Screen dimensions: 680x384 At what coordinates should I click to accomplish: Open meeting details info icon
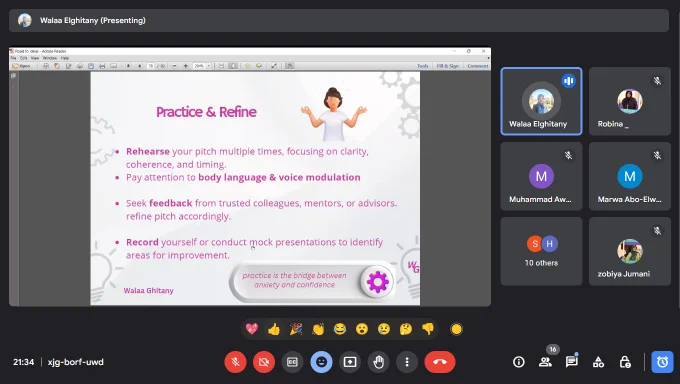click(519, 362)
